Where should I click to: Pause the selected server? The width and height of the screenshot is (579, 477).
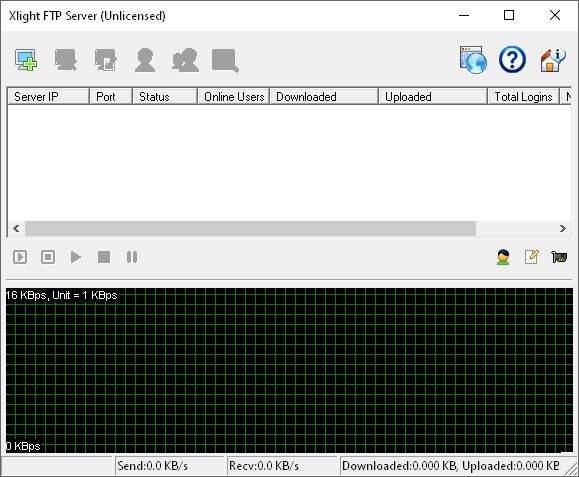pyautogui.click(x=132, y=257)
